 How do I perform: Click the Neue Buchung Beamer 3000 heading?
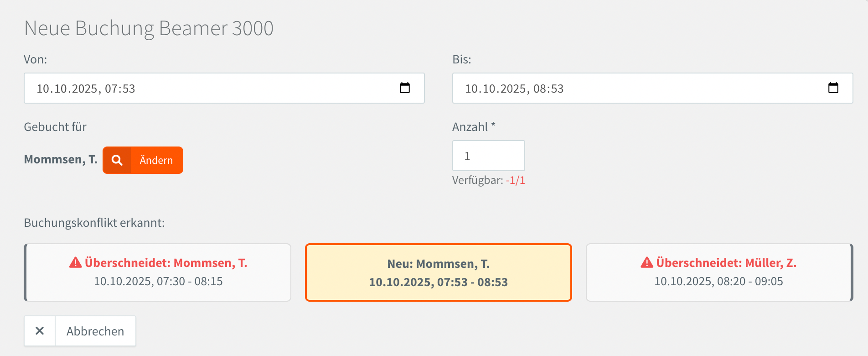tap(149, 28)
